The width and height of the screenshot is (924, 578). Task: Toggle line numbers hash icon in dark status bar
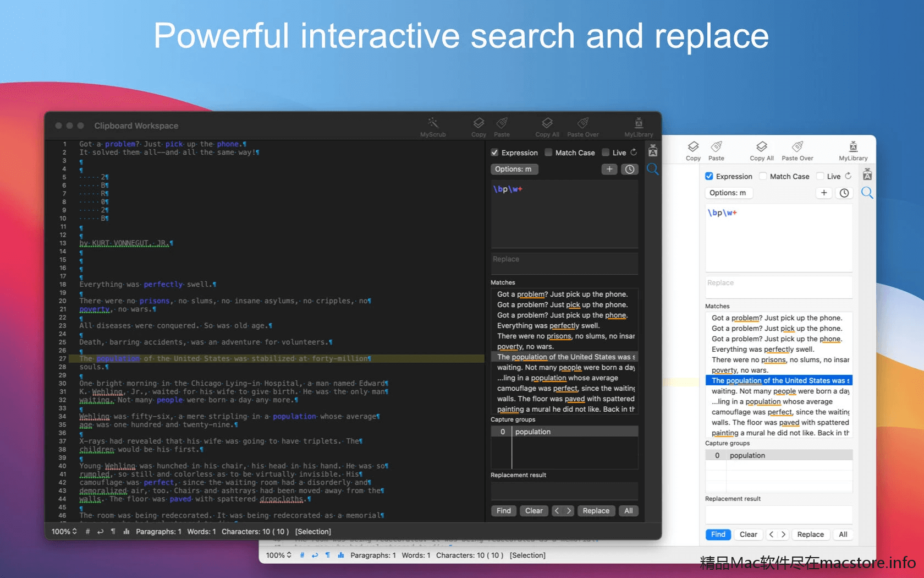pyautogui.click(x=87, y=532)
